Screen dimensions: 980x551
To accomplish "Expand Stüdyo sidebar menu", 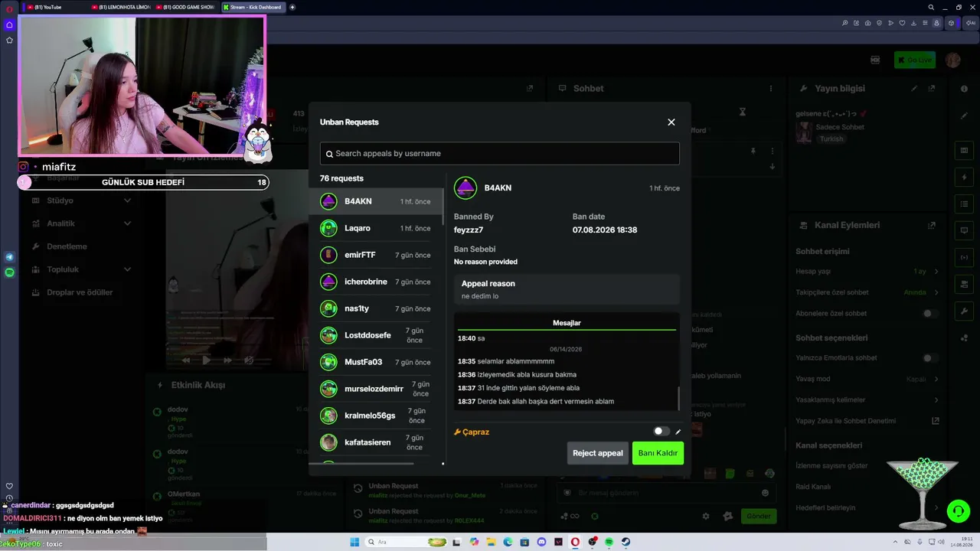I will tap(81, 201).
